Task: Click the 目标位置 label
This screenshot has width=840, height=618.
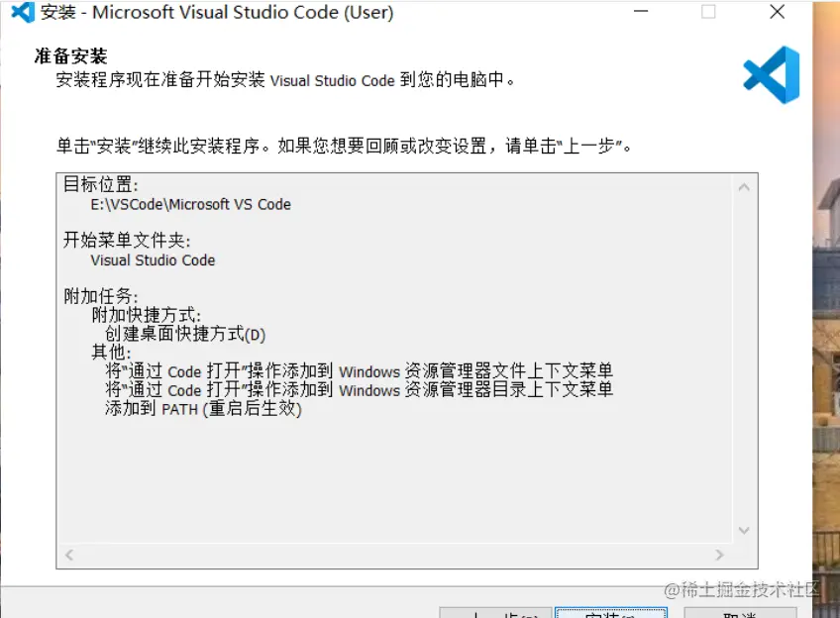Action: point(101,184)
